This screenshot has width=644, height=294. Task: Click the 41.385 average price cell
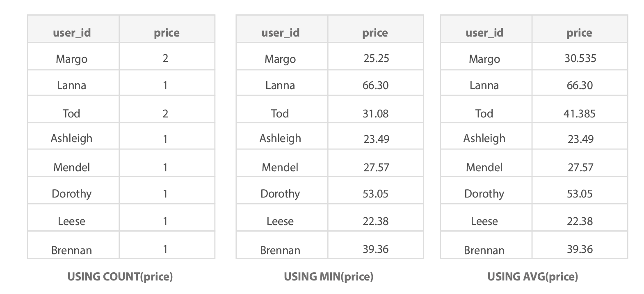(579, 113)
